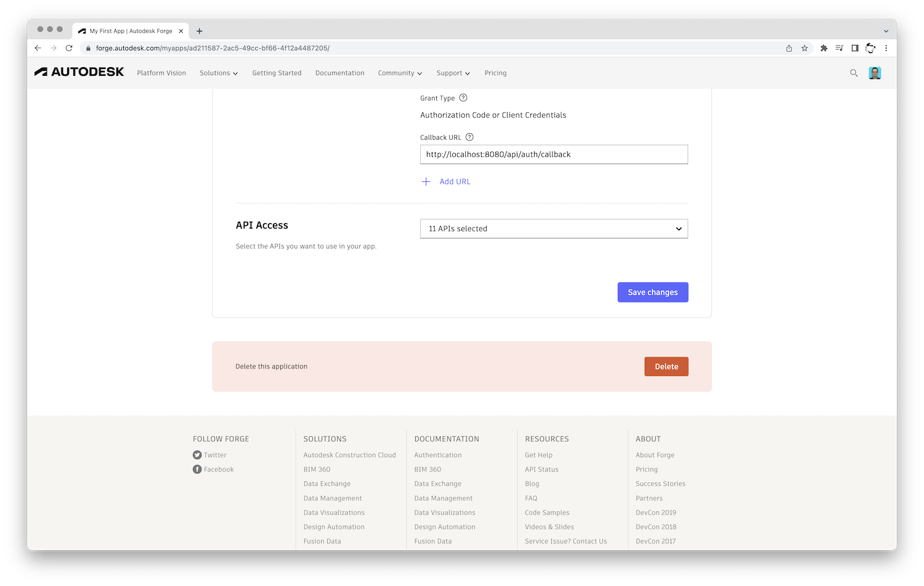Image resolution: width=924 pixels, height=586 pixels.
Task: Open the 11 APIs selected dropdown
Action: coord(554,229)
